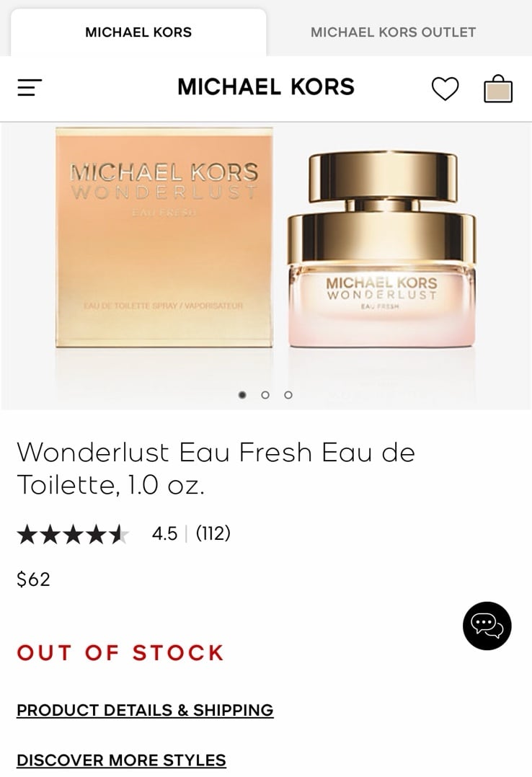Open the shopping bag icon
Image resolution: width=532 pixels, height=777 pixels.
[498, 89]
